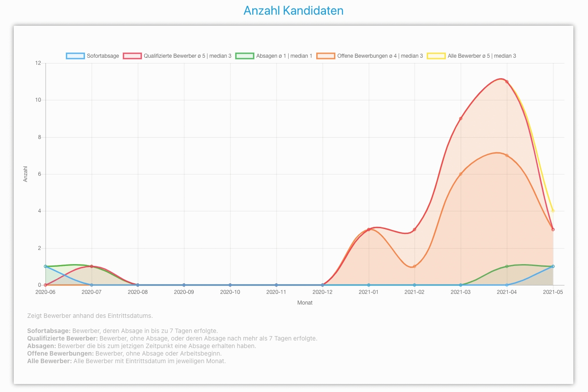588x392 pixels.
Task: Click the Anzahl Kandidaten chart title
Action: click(294, 11)
